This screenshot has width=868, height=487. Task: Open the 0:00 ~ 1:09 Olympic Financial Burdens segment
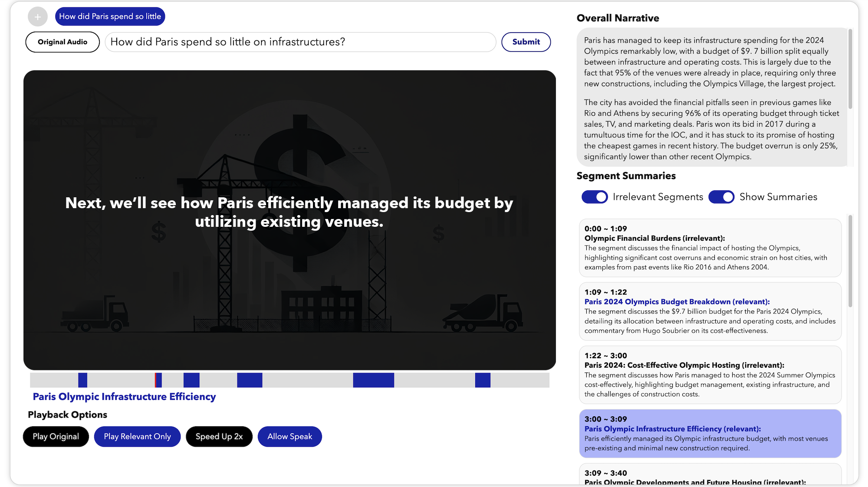point(710,248)
